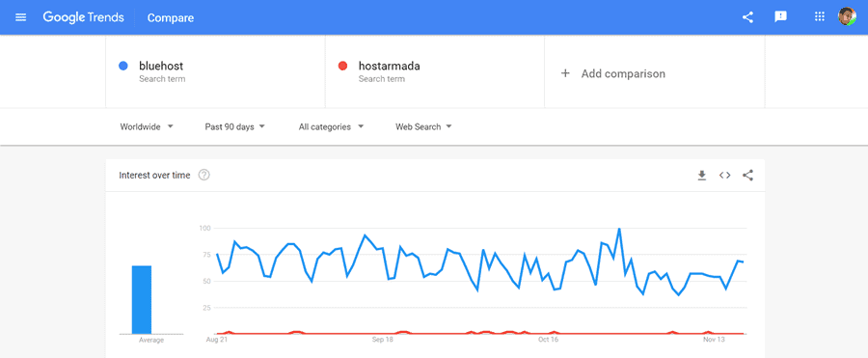The width and height of the screenshot is (868, 358).
Task: Click the red hostarmada color dot
Action: [x=342, y=66]
